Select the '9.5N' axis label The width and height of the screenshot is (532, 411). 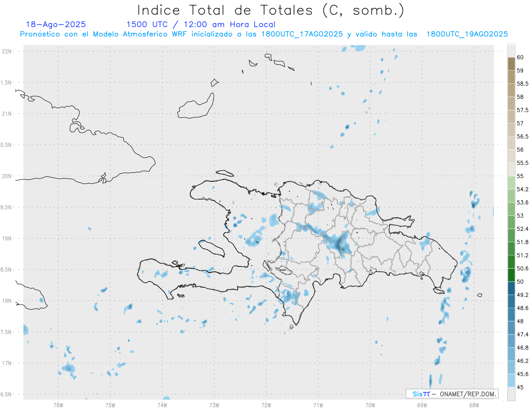pyautogui.click(x=7, y=207)
